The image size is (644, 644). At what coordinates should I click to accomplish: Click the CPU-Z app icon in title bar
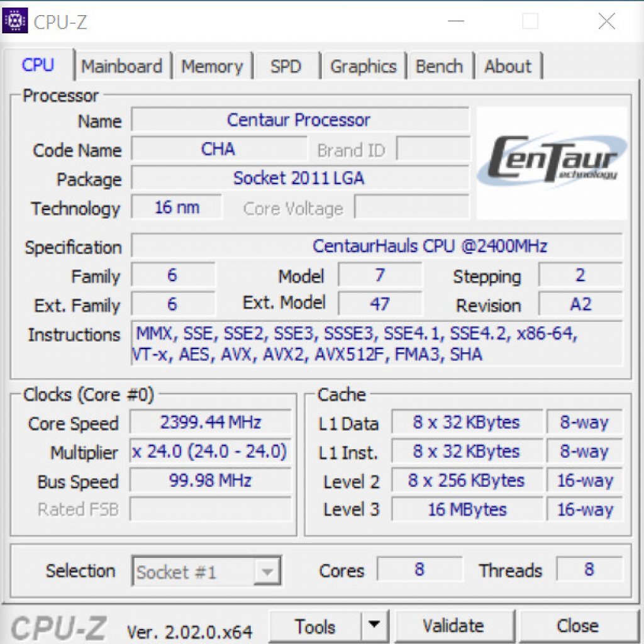click(x=15, y=20)
